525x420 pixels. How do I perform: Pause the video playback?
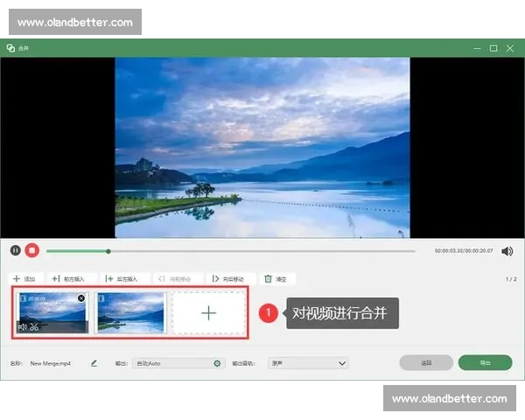click(x=15, y=250)
